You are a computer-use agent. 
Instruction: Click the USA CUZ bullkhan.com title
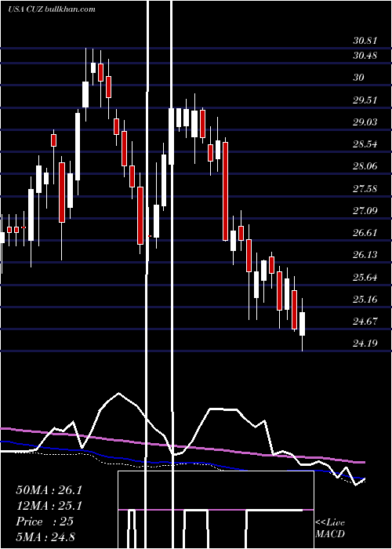click(52, 9)
